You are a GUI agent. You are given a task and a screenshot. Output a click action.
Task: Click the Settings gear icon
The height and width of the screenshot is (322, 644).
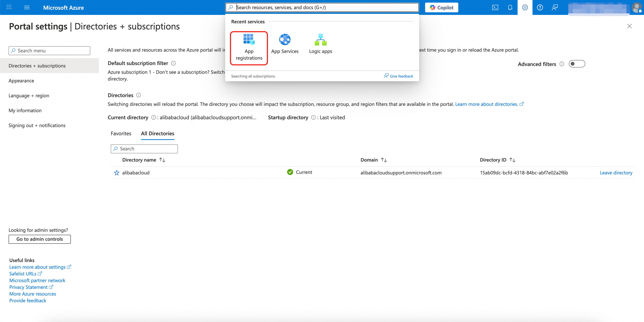point(525,7)
